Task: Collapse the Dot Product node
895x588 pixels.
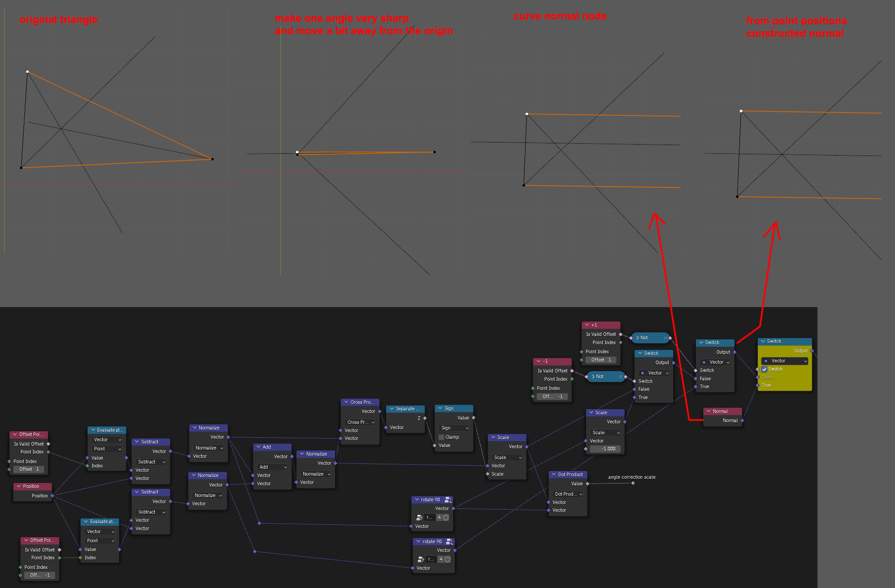Action: click(x=554, y=475)
